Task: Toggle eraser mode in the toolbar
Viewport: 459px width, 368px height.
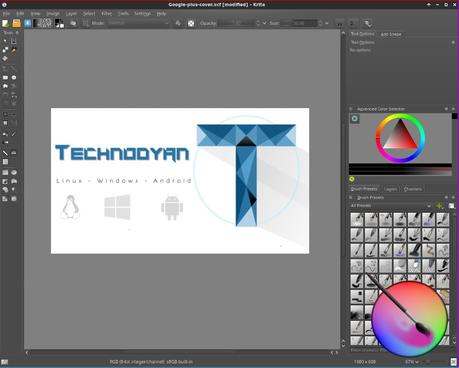Action: click(178, 23)
